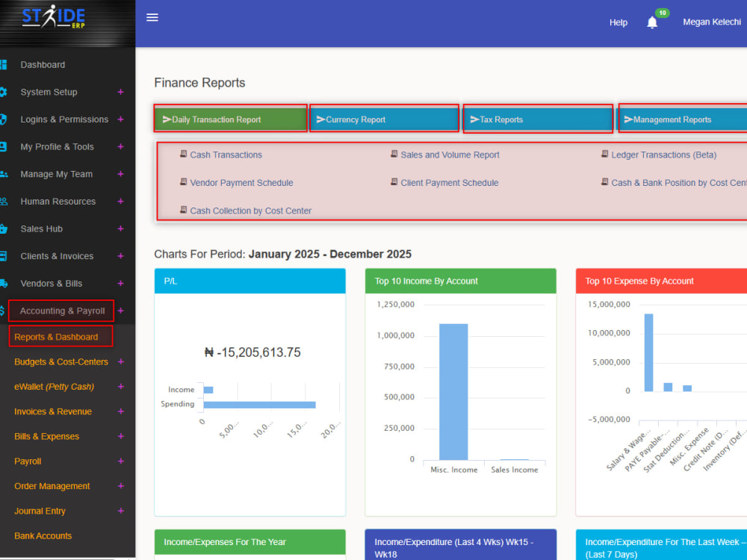Viewport: 747px width, 560px height.
Task: Click the Help link in header
Action: (619, 22)
